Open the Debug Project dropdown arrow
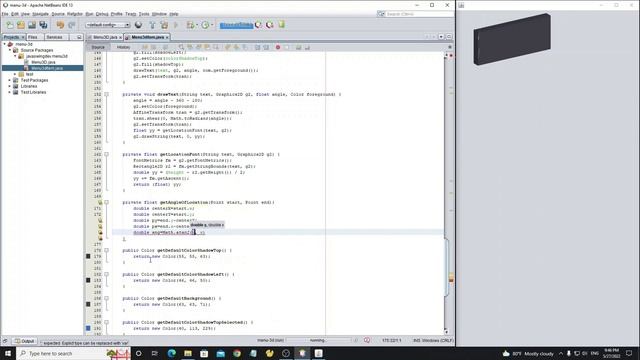The image size is (640, 360). point(196,25)
